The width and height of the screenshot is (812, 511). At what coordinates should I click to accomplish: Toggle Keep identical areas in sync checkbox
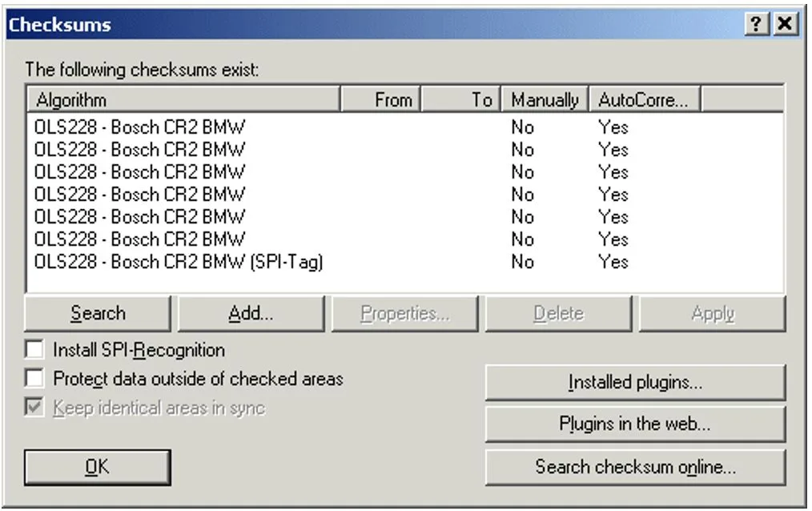click(x=34, y=407)
